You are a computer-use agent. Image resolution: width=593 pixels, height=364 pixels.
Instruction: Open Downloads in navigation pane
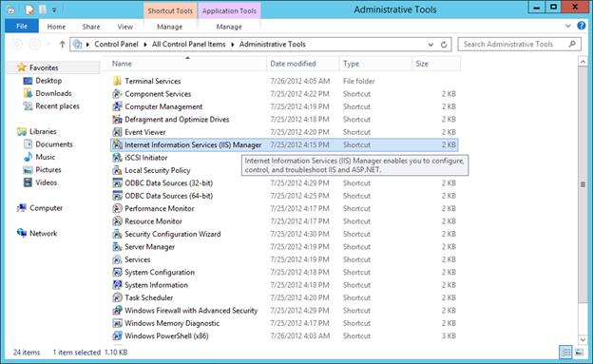pyautogui.click(x=53, y=93)
